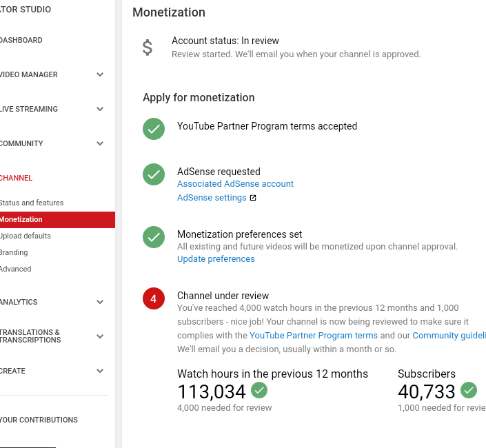Open Live Streaming in the sidebar

pos(28,109)
